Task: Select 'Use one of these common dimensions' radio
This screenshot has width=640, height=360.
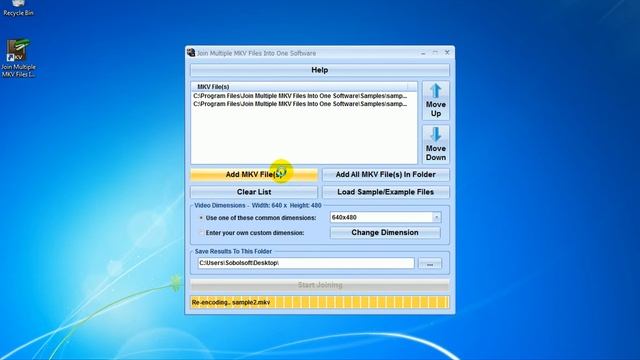Action: (201, 218)
